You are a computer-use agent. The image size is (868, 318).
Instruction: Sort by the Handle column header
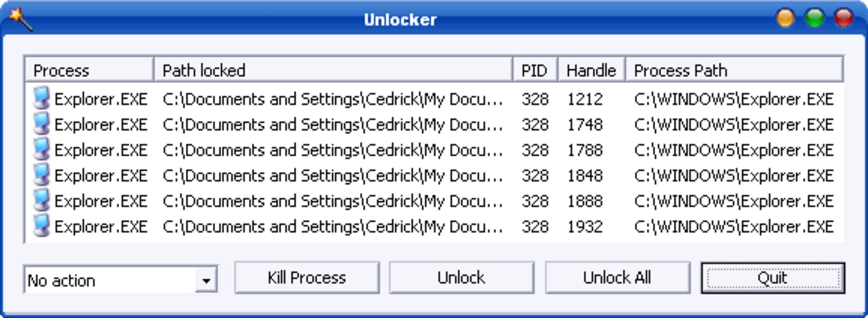tap(591, 70)
